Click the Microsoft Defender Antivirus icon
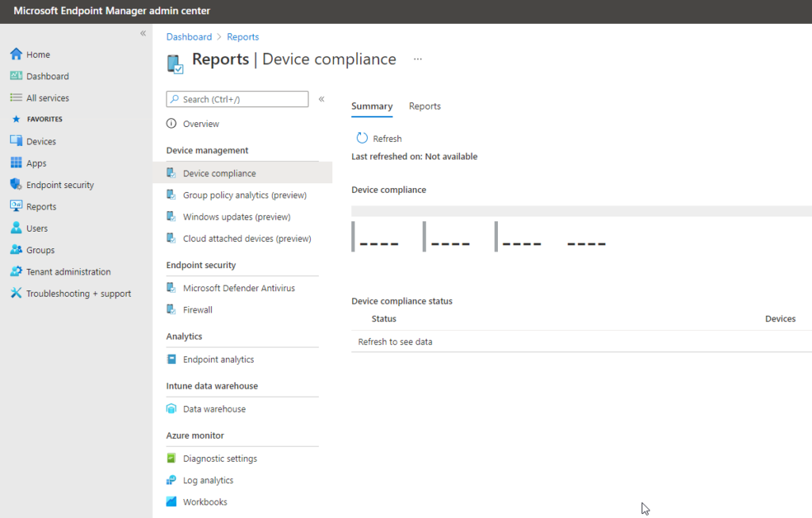812x518 pixels. coord(171,287)
